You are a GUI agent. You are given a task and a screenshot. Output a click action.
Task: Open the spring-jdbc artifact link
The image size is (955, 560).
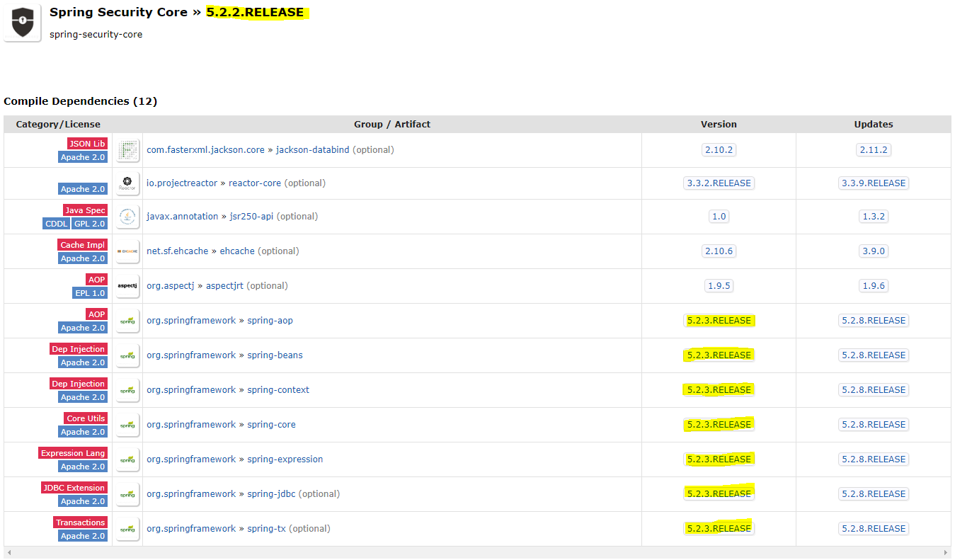[x=271, y=494]
